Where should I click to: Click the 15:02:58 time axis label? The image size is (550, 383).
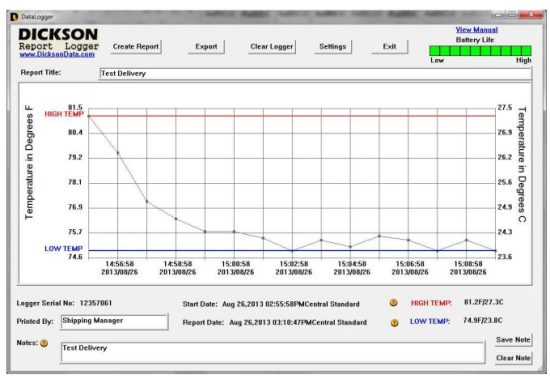pyautogui.click(x=294, y=264)
